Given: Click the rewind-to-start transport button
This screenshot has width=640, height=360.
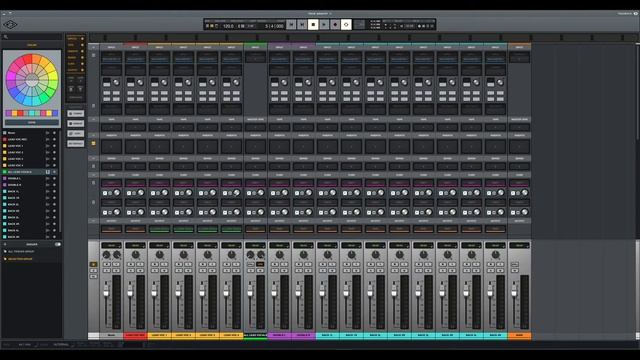Looking at the screenshot, I should (x=291, y=25).
